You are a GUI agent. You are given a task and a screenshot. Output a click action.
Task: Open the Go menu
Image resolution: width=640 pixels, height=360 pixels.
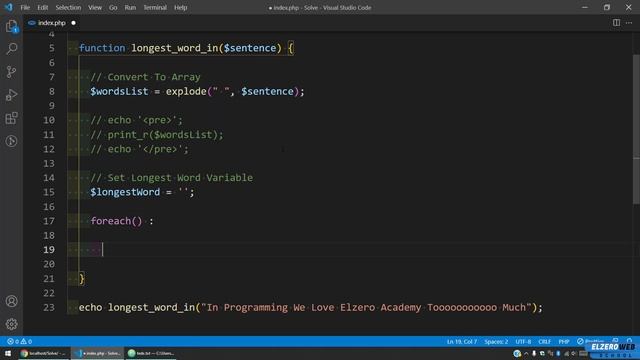pyautogui.click(x=113, y=7)
